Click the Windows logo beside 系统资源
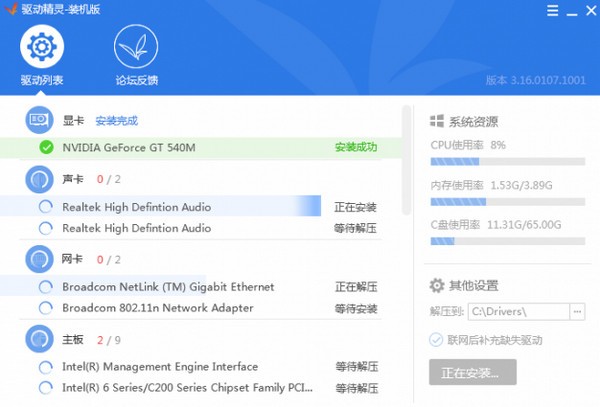The image size is (600, 407). [x=436, y=122]
